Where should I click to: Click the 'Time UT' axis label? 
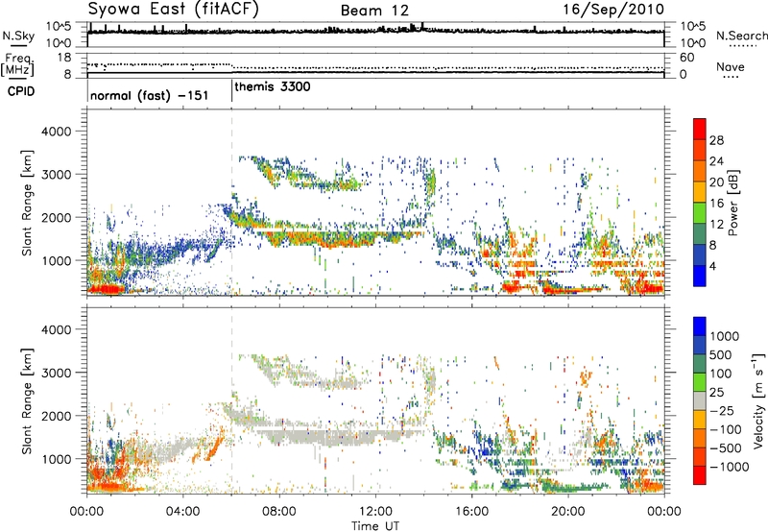(x=375, y=526)
